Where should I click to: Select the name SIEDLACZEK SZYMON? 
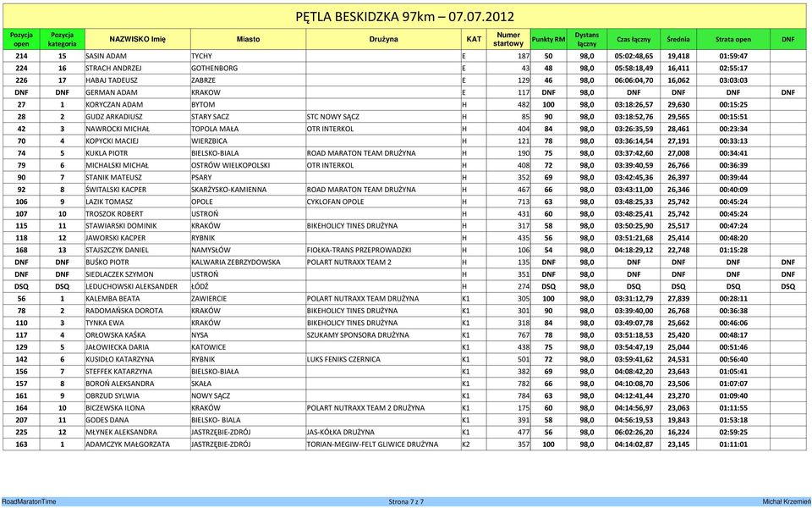(119, 274)
